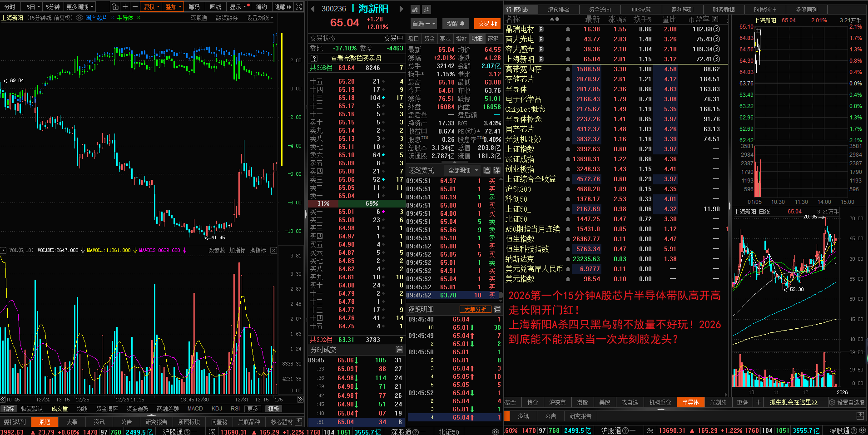Go to previous stock with left arrow

[x=312, y=9]
